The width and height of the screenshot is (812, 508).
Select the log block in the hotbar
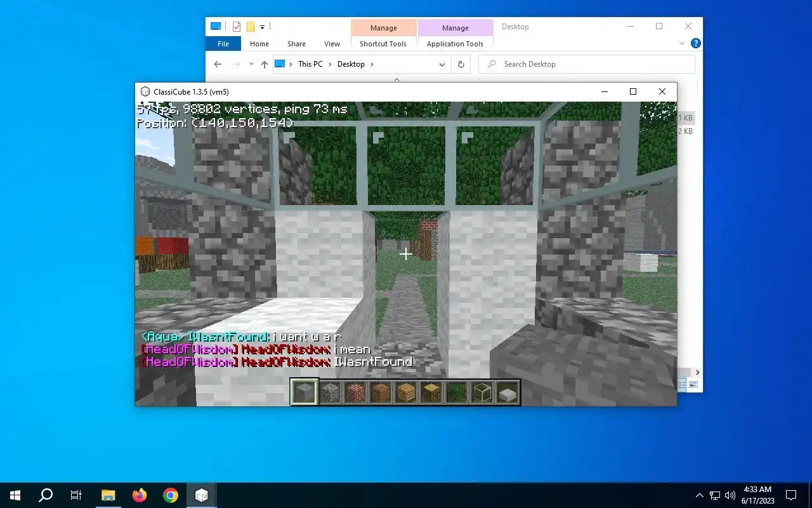tap(431, 392)
